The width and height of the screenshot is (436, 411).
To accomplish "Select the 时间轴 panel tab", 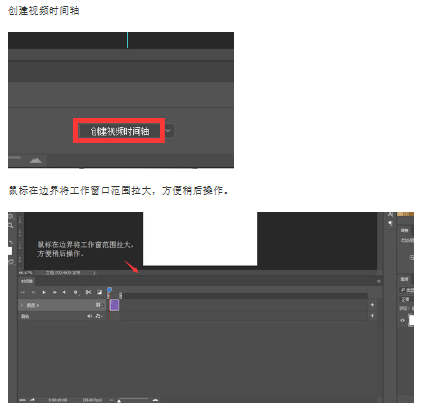I will (x=27, y=281).
